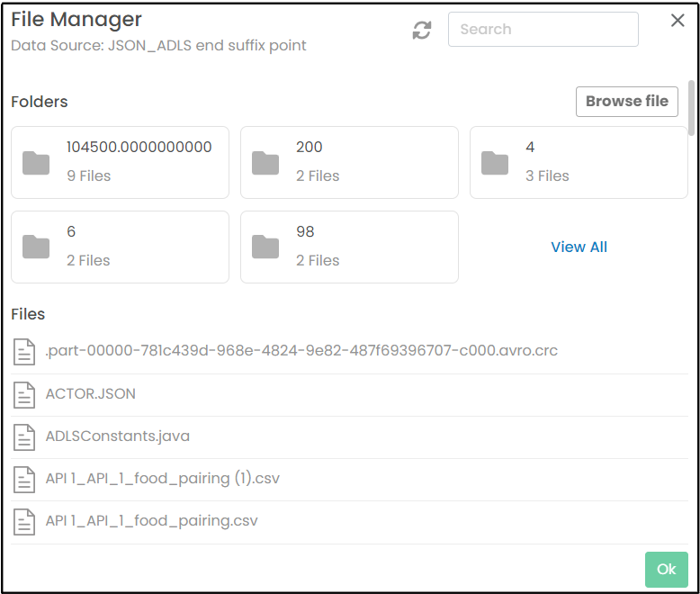Select the ADLSConstants.java file
Viewport: 700px width, 594px height.
pos(117,436)
